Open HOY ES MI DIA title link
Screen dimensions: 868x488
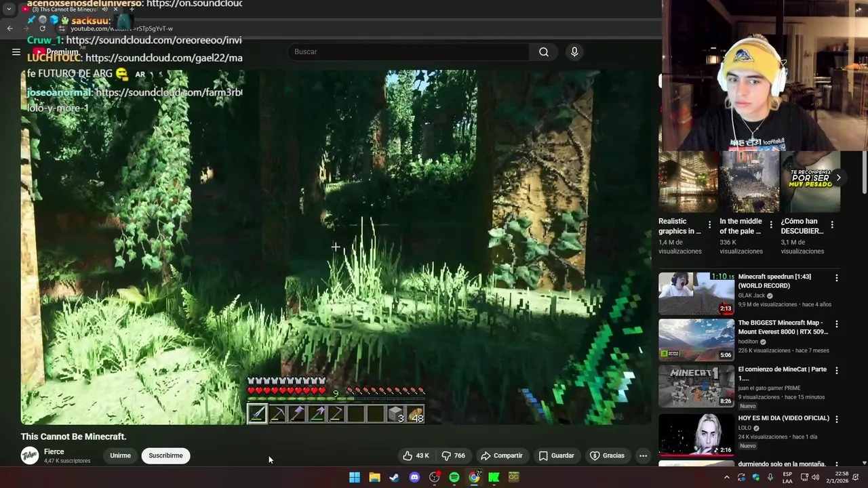click(784, 418)
